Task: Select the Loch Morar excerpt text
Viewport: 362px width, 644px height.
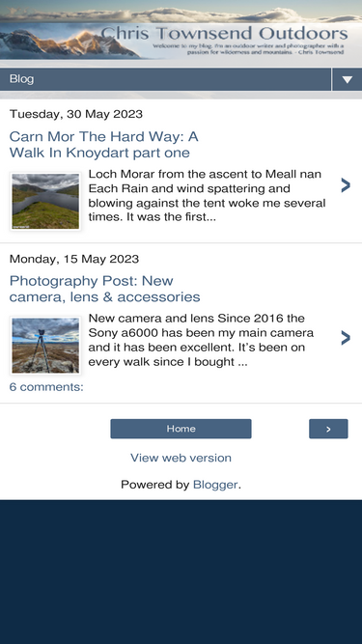Action: [x=207, y=195]
